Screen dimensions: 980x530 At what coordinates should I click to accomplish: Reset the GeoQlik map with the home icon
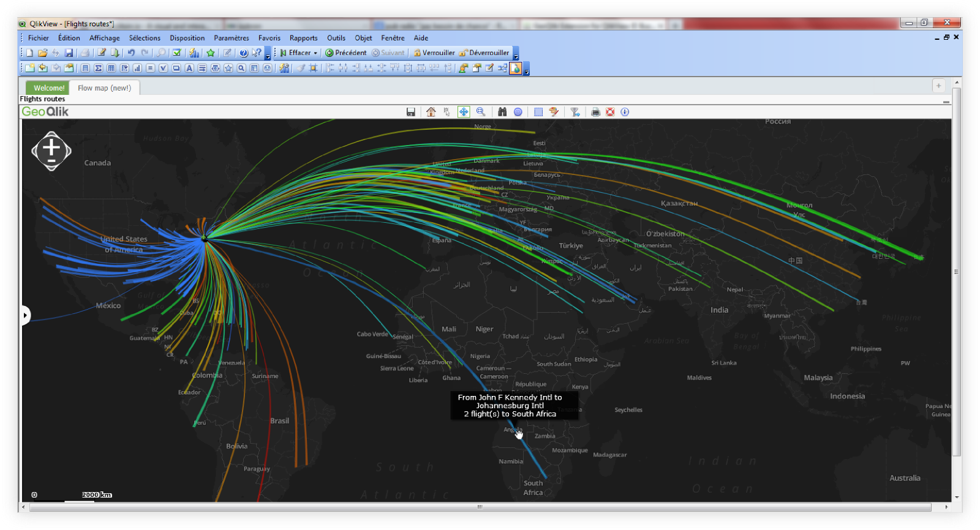[431, 112]
